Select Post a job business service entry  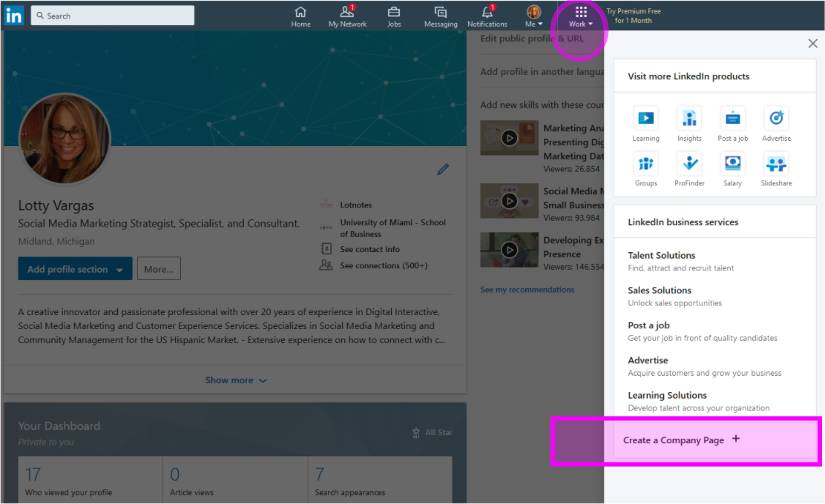[702, 331]
